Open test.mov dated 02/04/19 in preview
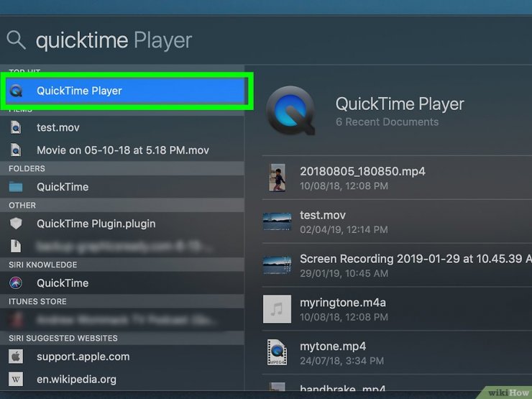Image resolution: width=532 pixels, height=399 pixels. click(397, 221)
